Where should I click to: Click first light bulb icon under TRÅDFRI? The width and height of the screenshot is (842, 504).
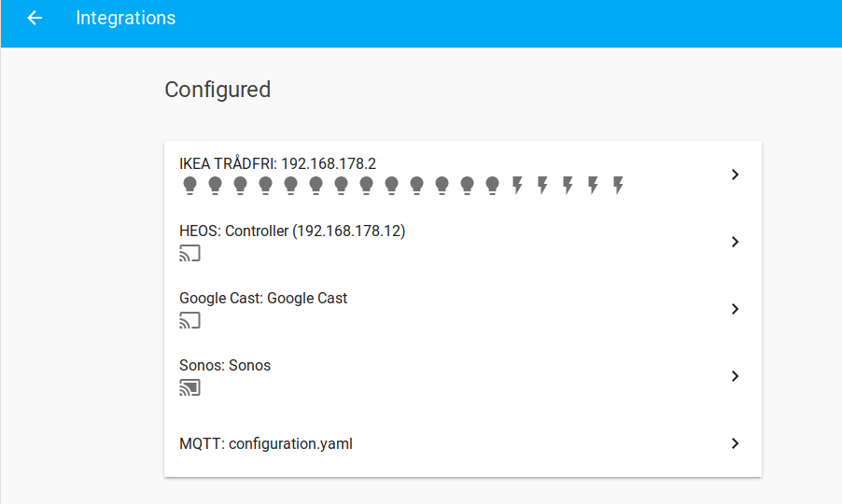(189, 185)
